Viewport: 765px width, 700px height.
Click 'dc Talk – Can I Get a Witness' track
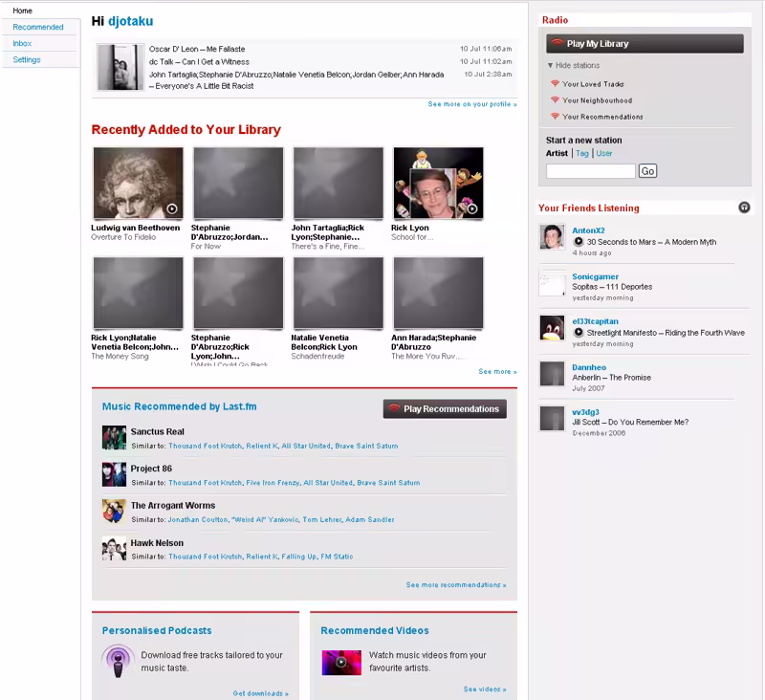pos(199,62)
